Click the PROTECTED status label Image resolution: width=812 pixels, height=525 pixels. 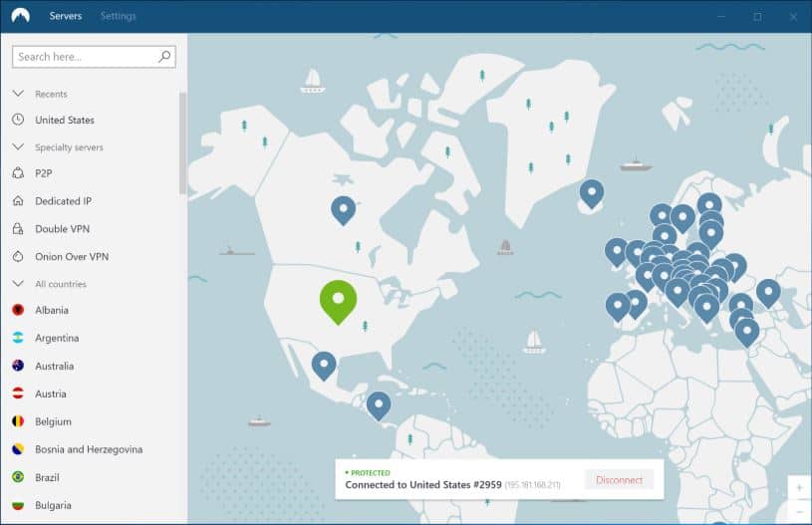pyautogui.click(x=371, y=473)
